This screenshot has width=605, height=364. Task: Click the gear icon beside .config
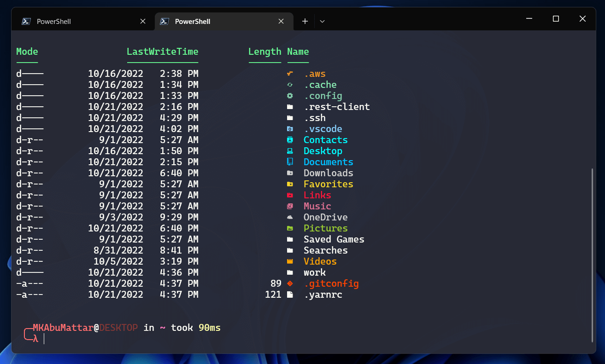[x=290, y=96]
